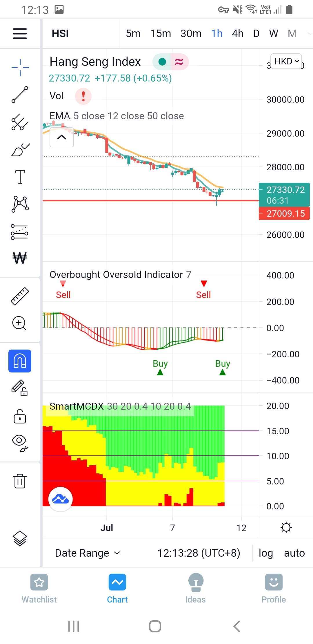Screen dimensions: 313x644
Task: Toggle stay-in-drawing-mode pencil lock
Action: click(x=20, y=388)
